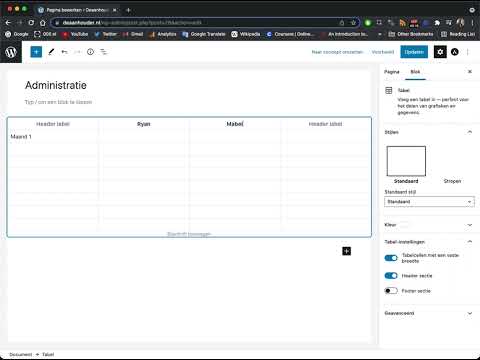Toggle the settings gear sidebar

(x=440, y=52)
